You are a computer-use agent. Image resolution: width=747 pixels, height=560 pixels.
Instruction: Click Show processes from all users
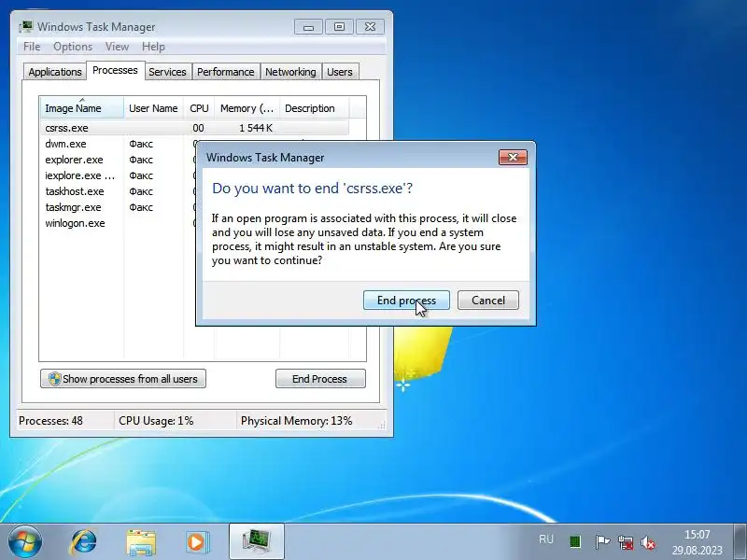tap(123, 379)
